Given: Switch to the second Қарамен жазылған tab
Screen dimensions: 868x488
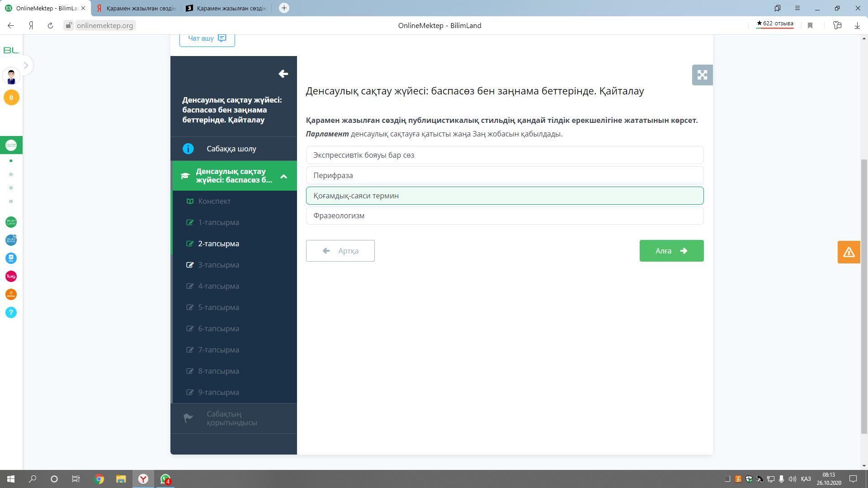Looking at the screenshot, I should pos(226,8).
